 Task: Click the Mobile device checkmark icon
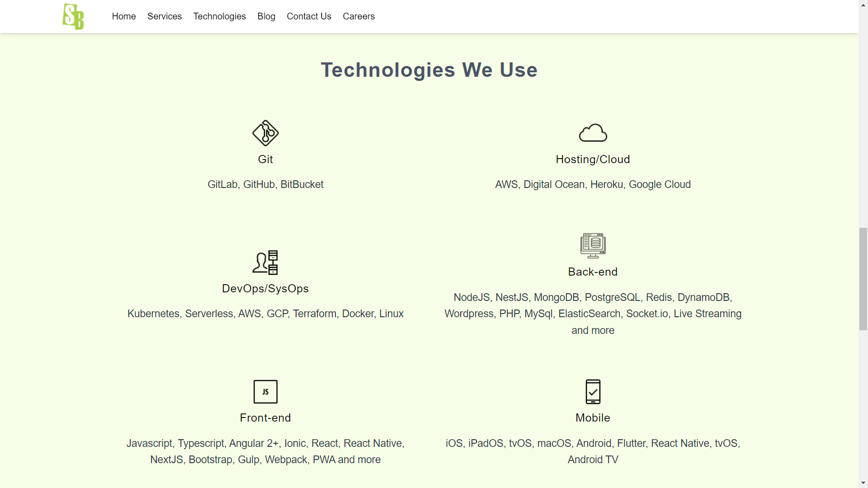point(593,391)
